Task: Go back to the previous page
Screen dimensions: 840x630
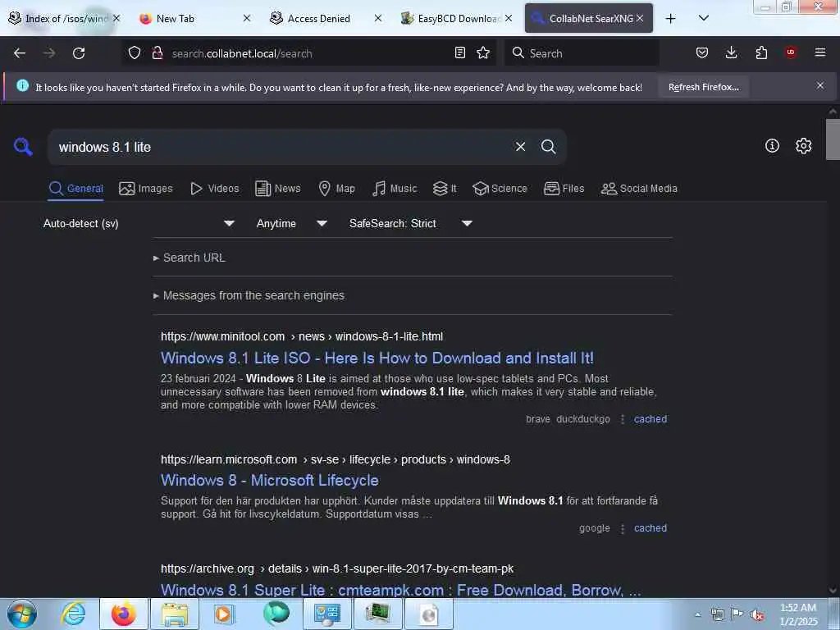Action: [20, 53]
